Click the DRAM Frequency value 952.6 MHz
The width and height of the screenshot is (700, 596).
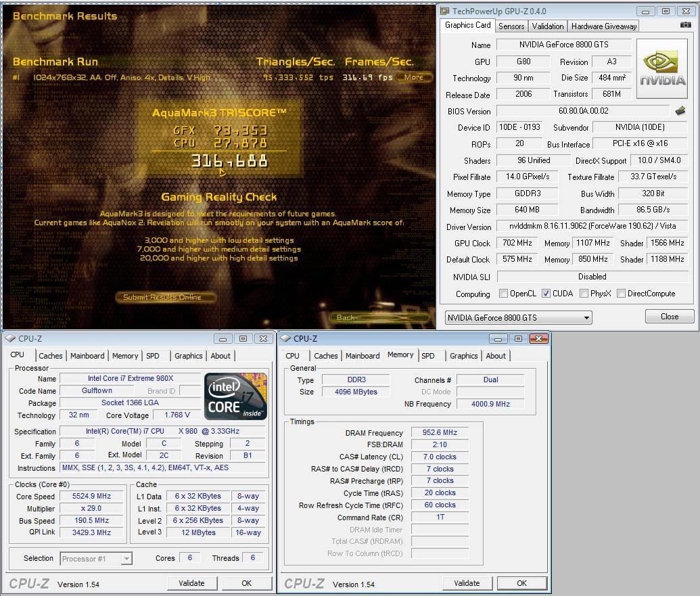coord(440,432)
